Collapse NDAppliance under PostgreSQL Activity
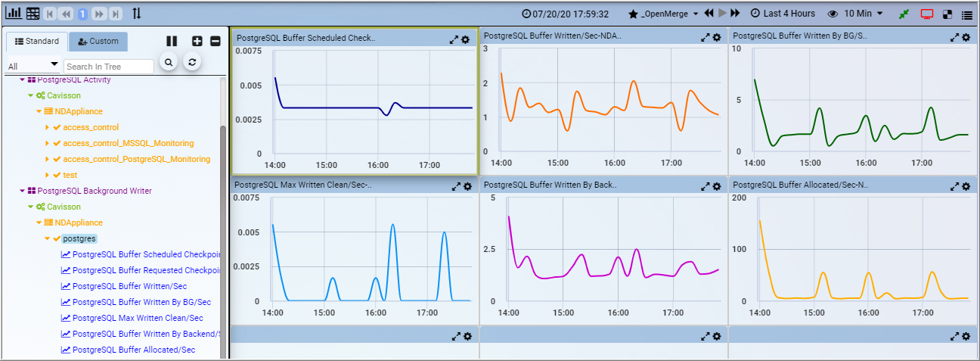Screen dimensions: 980x361 [x=39, y=111]
